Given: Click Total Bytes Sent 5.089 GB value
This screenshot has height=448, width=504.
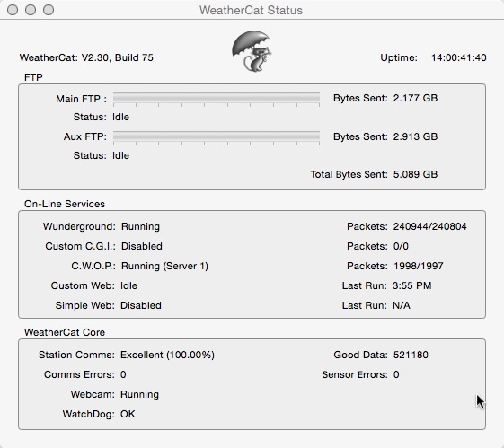Looking at the screenshot, I should tap(415, 175).
